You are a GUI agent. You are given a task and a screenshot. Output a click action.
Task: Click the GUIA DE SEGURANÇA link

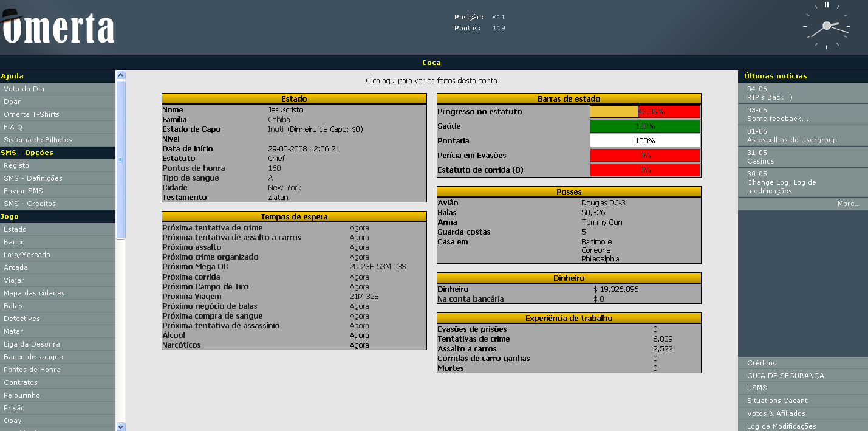785,376
